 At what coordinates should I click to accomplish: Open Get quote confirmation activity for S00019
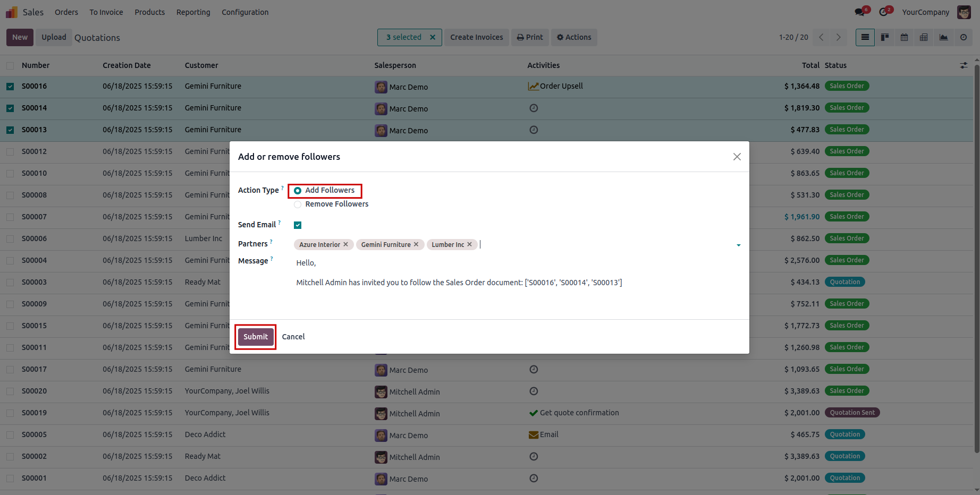pyautogui.click(x=574, y=413)
